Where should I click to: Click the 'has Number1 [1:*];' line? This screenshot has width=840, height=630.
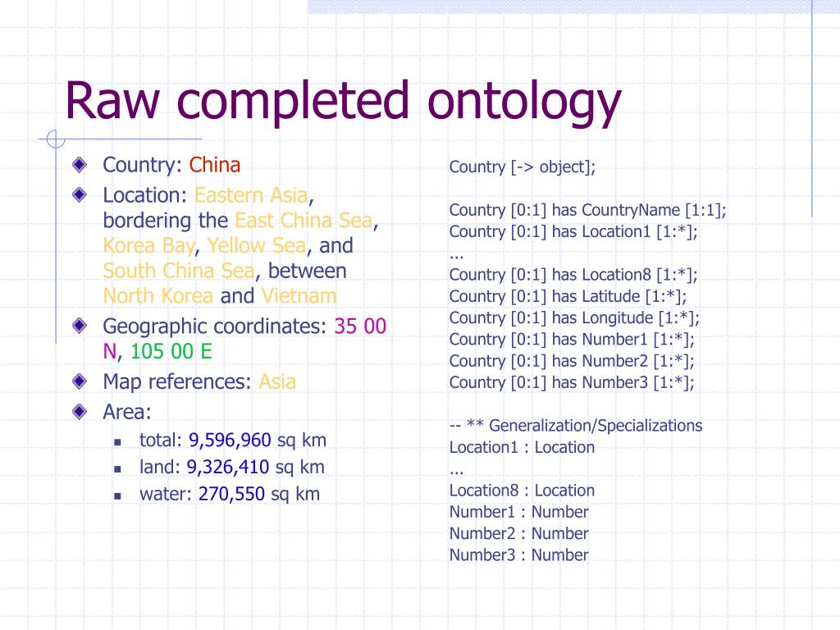click(572, 339)
